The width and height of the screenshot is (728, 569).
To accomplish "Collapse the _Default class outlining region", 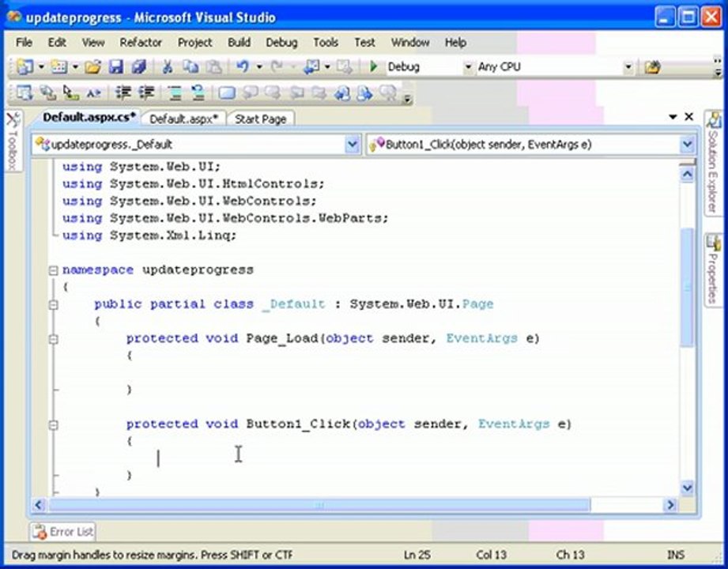I will [x=54, y=304].
